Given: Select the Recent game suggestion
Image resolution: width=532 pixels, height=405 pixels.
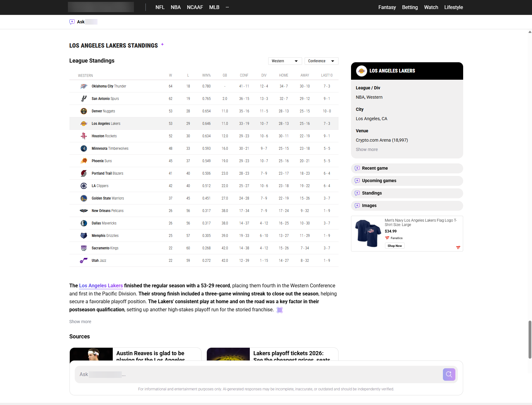Looking at the screenshot, I should coord(407,168).
